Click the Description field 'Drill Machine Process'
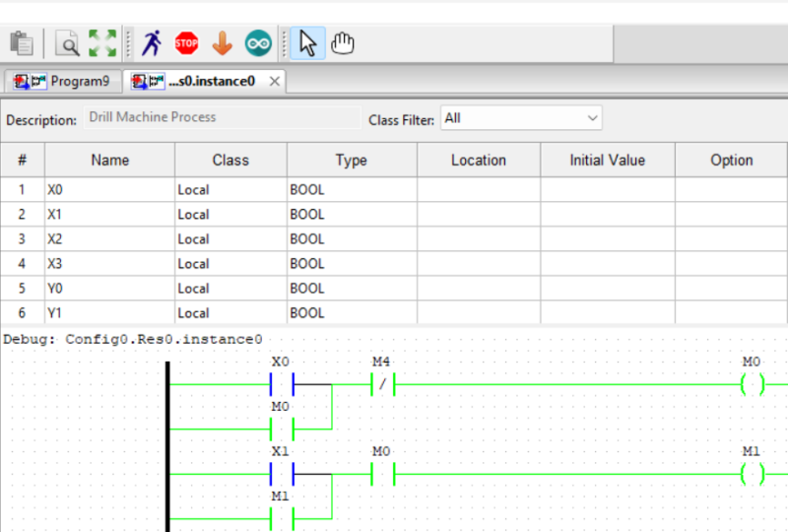Screen dimensions: 788x532 click(x=223, y=117)
